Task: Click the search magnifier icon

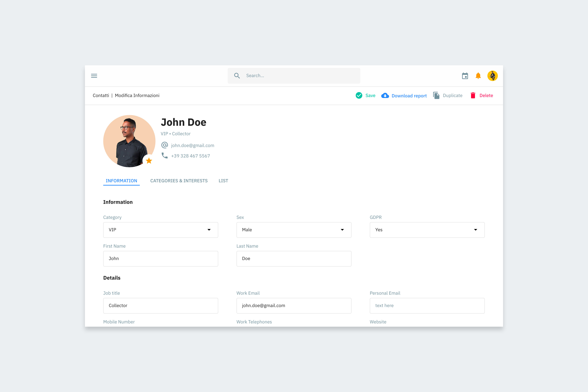Action: click(x=237, y=76)
